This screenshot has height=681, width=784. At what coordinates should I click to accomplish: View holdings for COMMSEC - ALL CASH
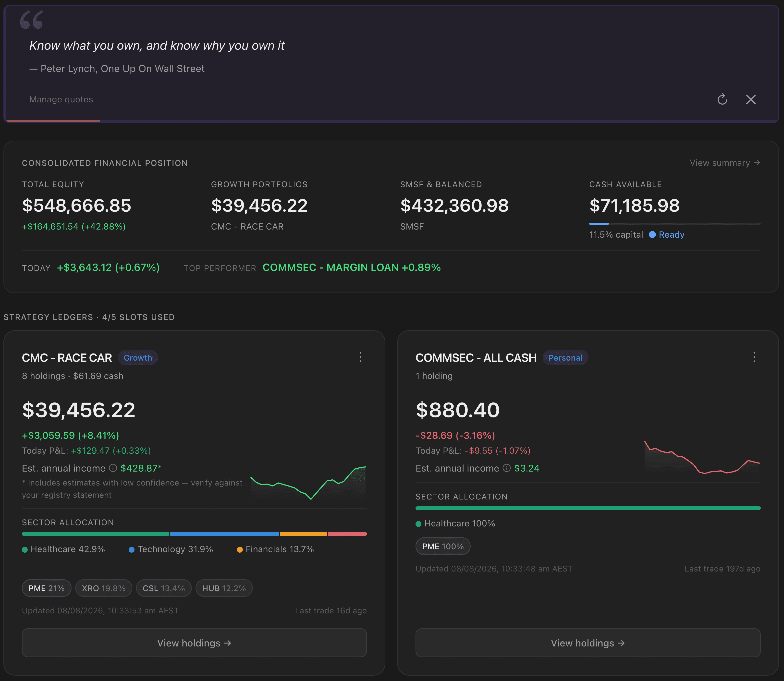(588, 643)
